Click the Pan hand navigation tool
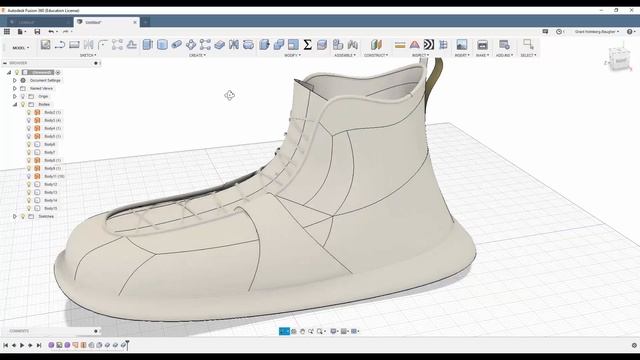 (302, 331)
